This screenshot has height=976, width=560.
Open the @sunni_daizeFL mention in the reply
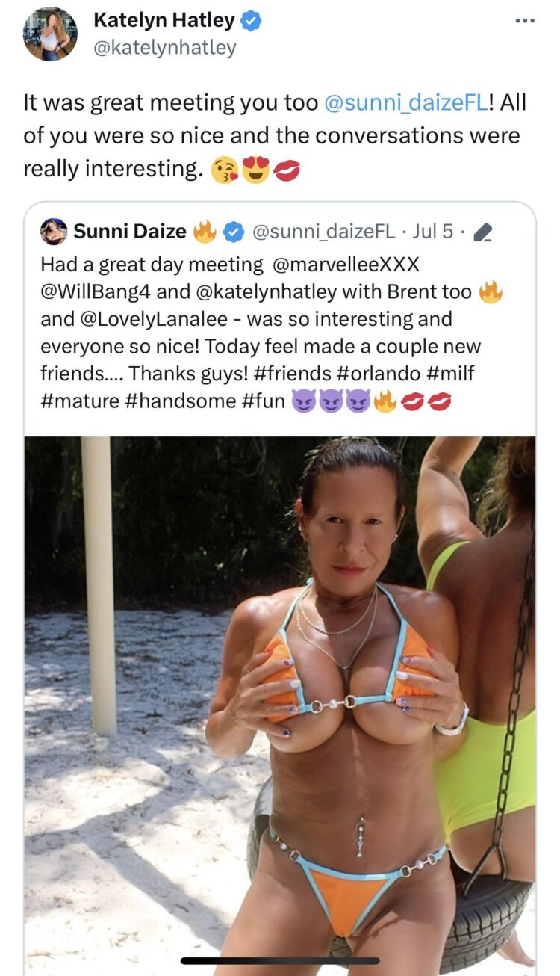406,102
